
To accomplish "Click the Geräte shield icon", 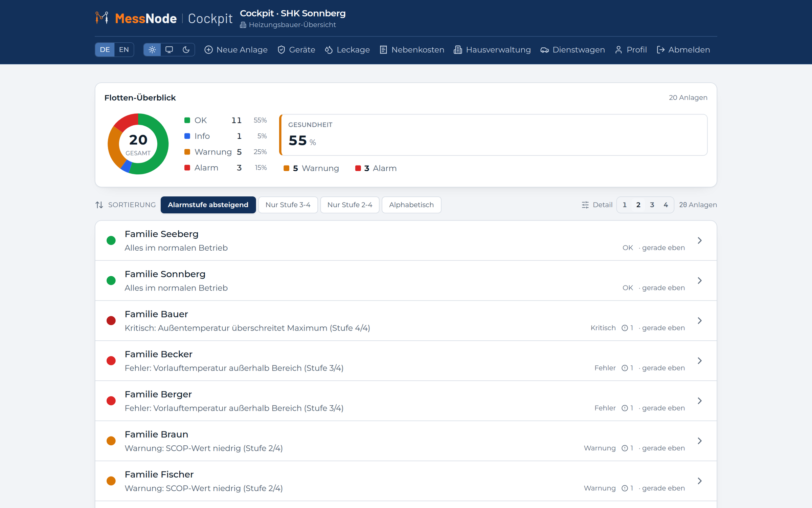I will click(x=281, y=50).
